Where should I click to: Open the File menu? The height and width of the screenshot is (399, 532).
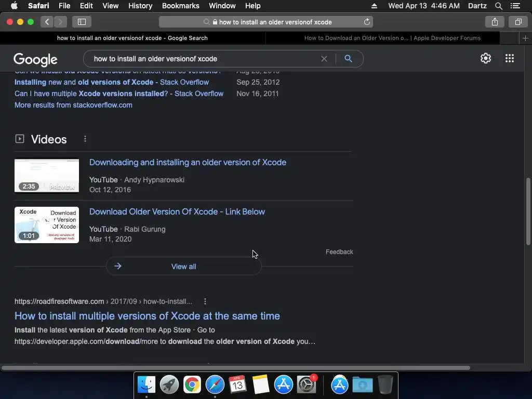coord(64,6)
